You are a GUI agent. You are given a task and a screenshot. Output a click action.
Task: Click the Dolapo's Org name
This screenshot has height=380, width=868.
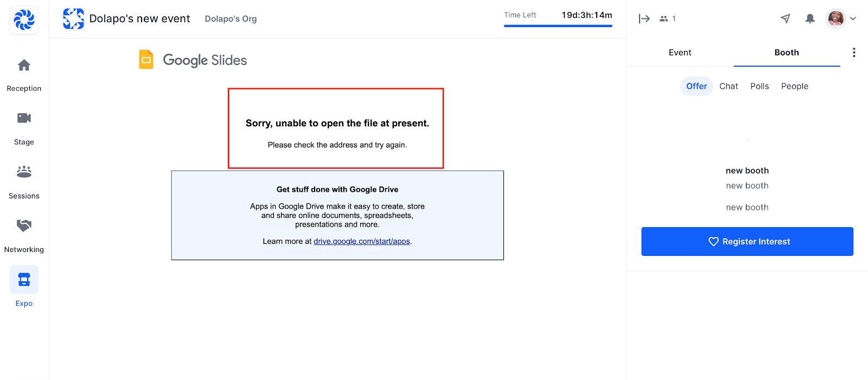[x=231, y=19]
